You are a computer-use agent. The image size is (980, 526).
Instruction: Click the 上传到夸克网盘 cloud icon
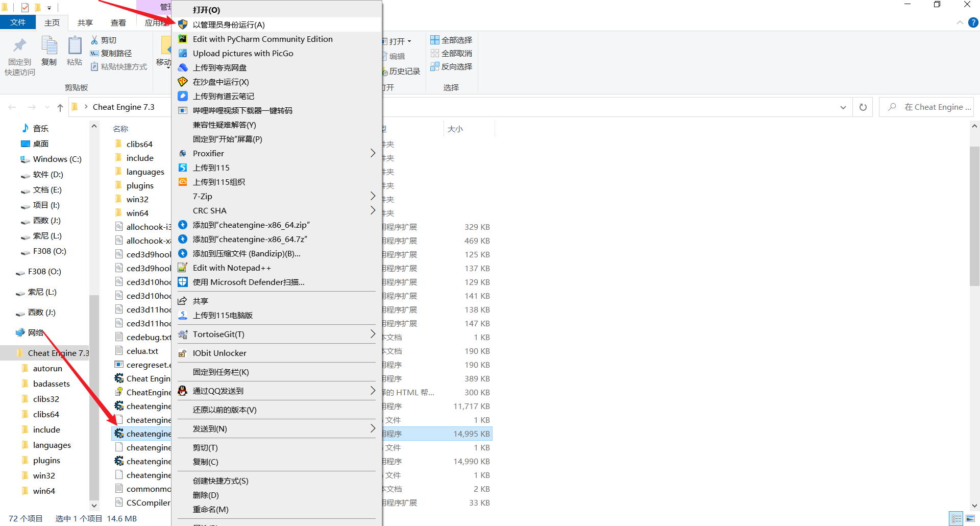click(183, 67)
